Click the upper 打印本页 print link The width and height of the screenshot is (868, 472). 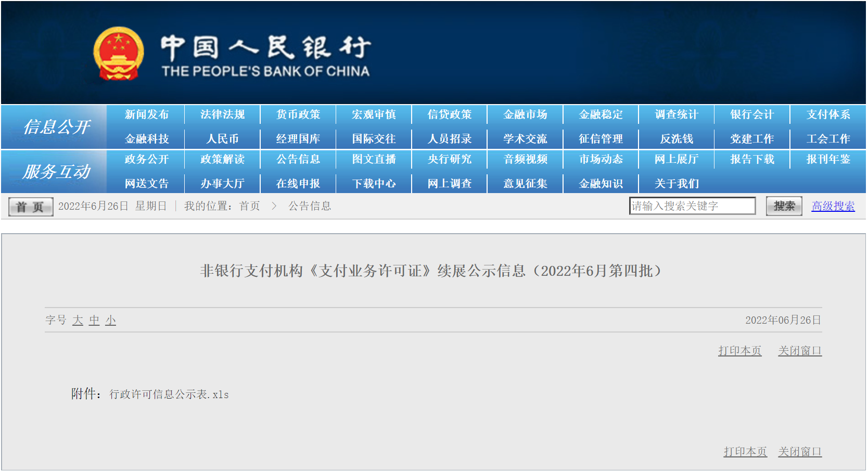739,351
